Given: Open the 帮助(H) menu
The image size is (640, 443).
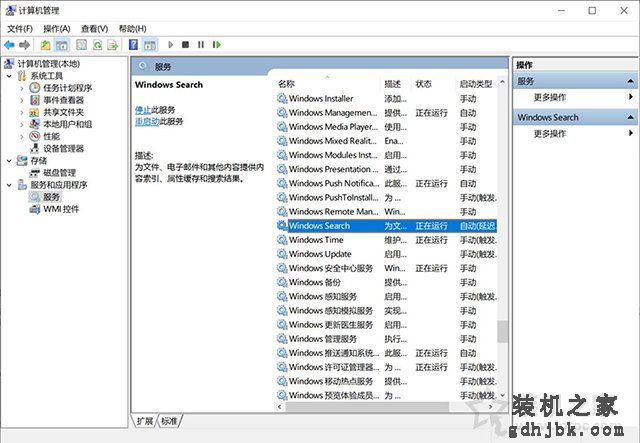Looking at the screenshot, I should pyautogui.click(x=132, y=29).
